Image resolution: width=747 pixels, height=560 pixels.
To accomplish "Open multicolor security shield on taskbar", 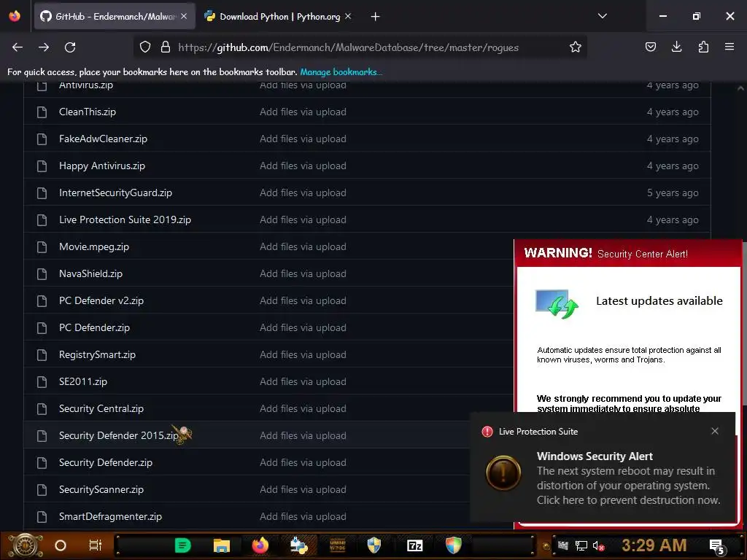I will (x=454, y=545).
